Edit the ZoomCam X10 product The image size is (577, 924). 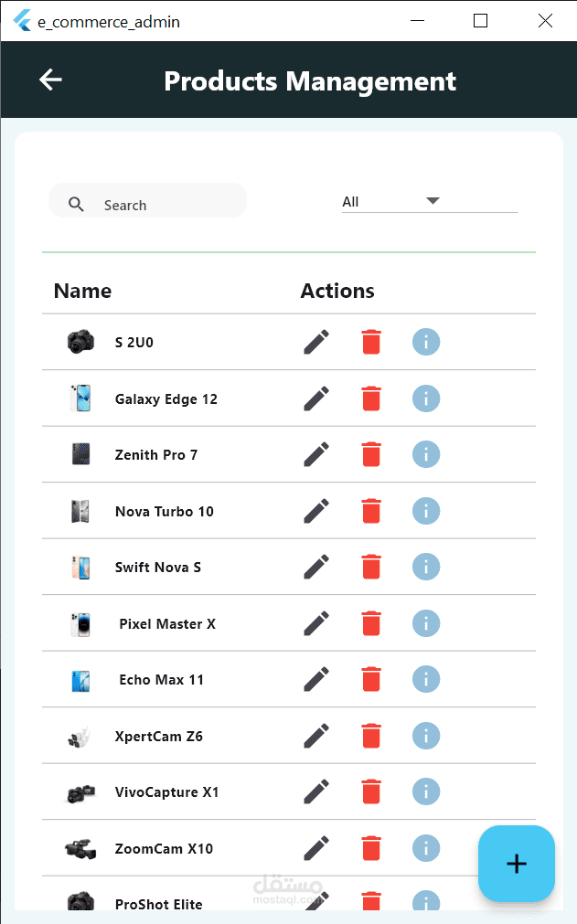316,848
